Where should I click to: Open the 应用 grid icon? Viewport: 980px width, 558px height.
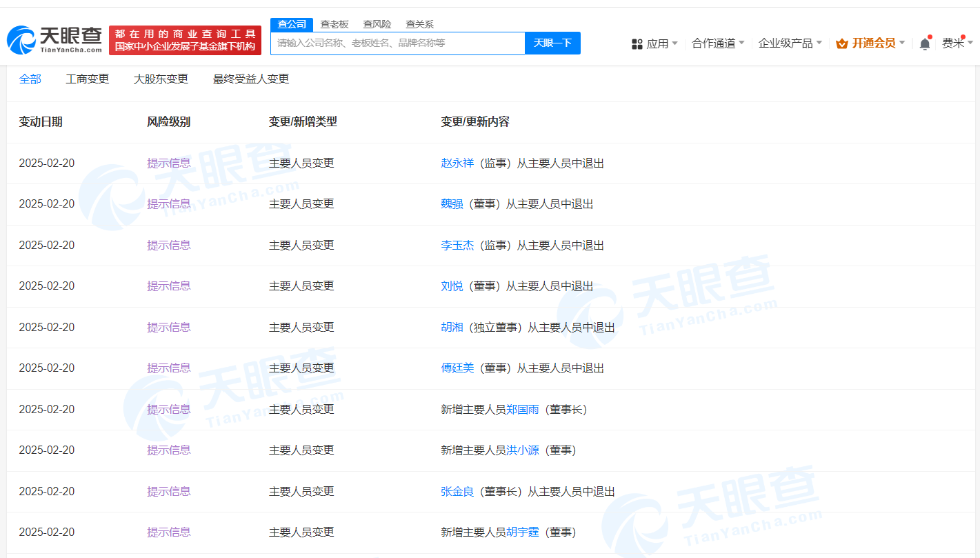[x=637, y=43]
